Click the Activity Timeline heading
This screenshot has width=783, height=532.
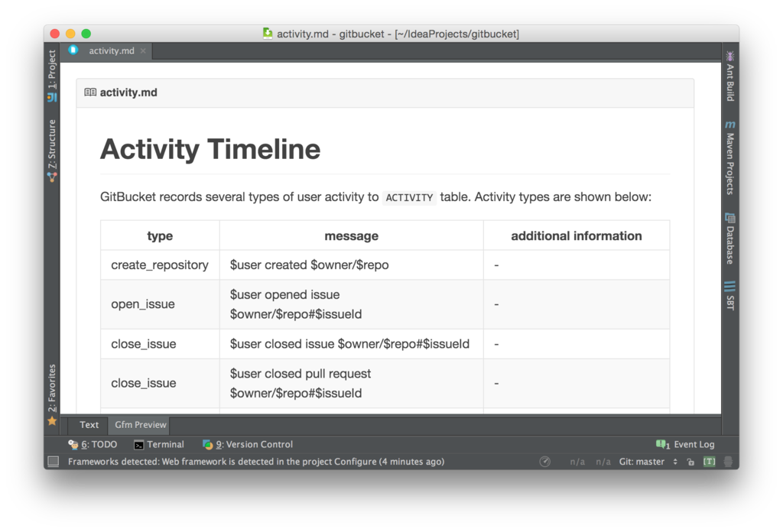210,149
